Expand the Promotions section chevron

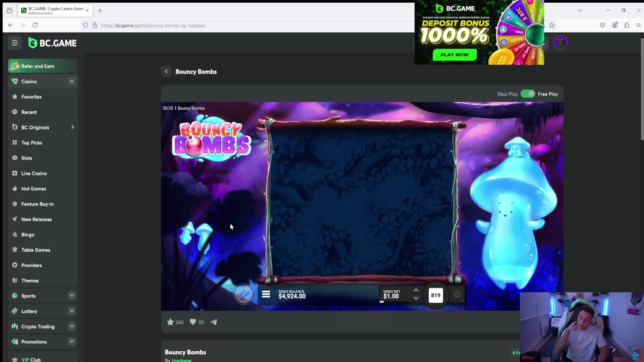point(71,342)
